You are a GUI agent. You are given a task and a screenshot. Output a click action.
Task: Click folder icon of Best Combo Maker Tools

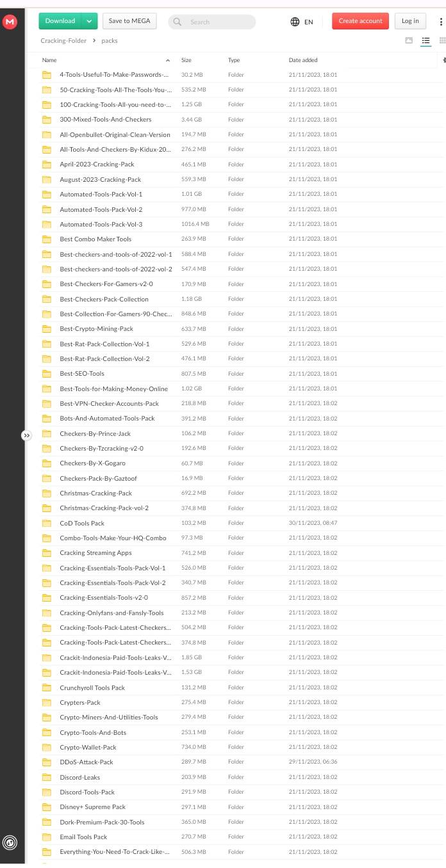coord(47,239)
